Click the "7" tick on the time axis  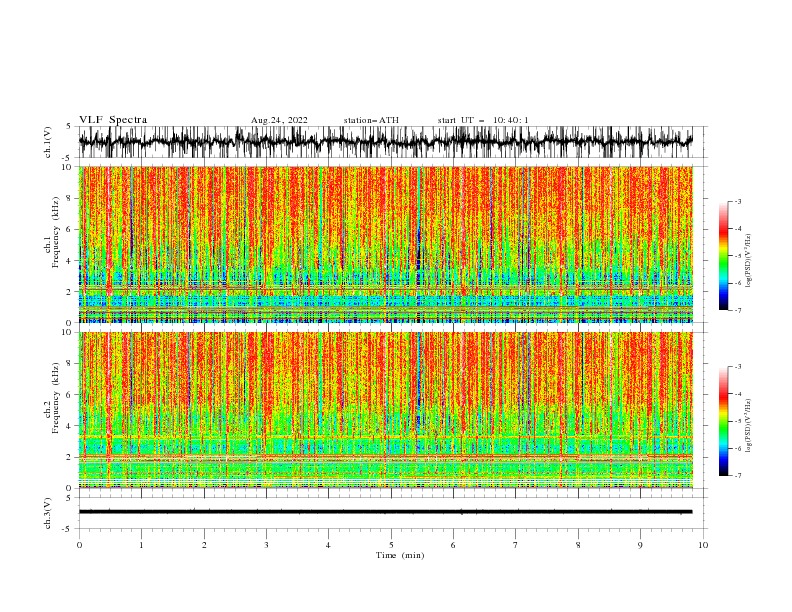(516, 545)
